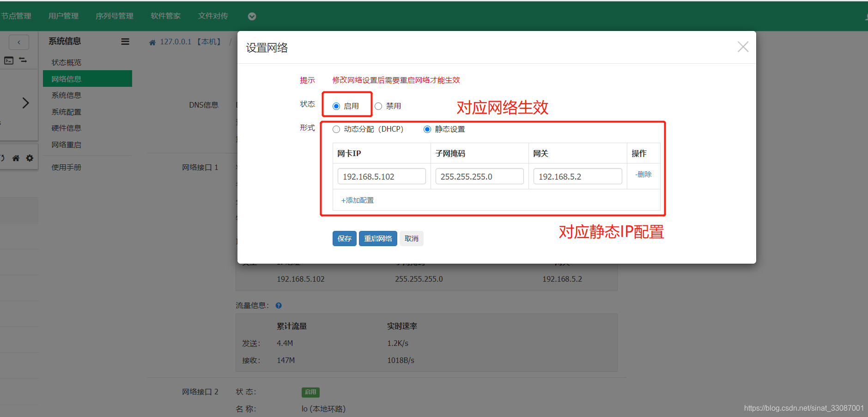Select the 禁用 status radio button
Screen dimensions: 868x417
pos(378,106)
